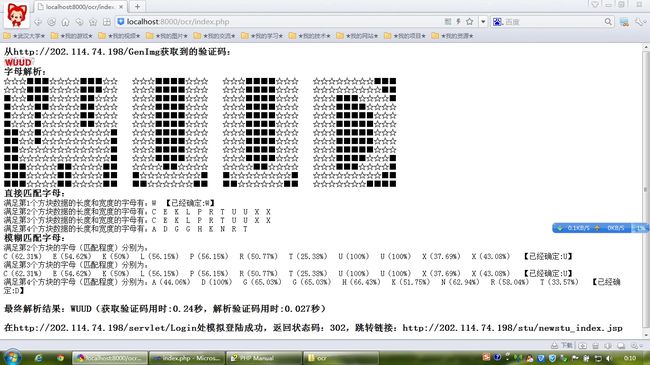
Task: Click the heading with URL 202.114.74.198/GenImg
Action: (117, 52)
